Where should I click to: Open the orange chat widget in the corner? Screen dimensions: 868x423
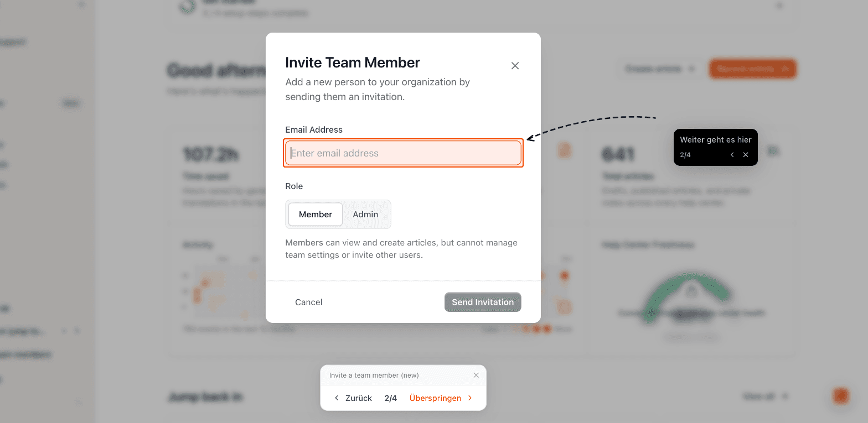tap(840, 396)
